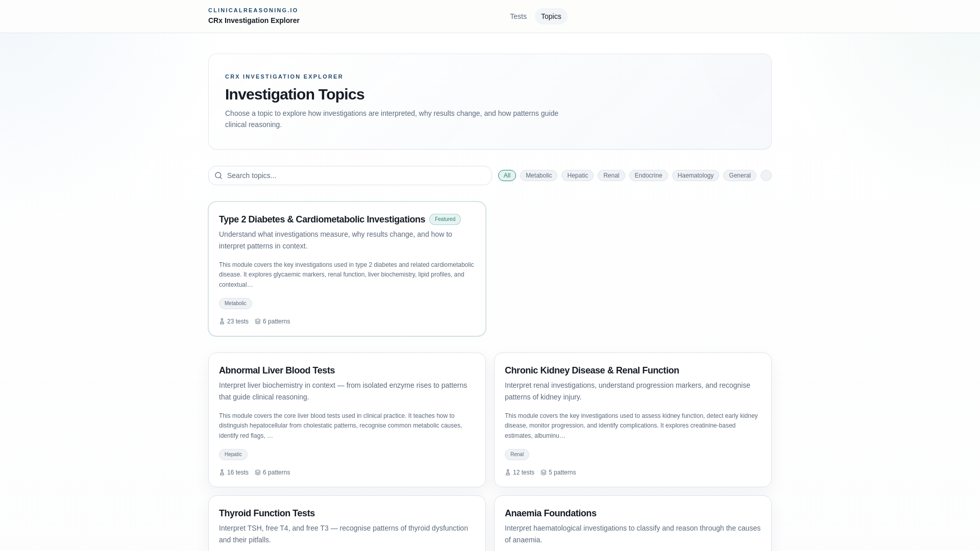Click flask icon beside 23 tests
The width and height of the screenshot is (980, 551).
[x=222, y=321]
